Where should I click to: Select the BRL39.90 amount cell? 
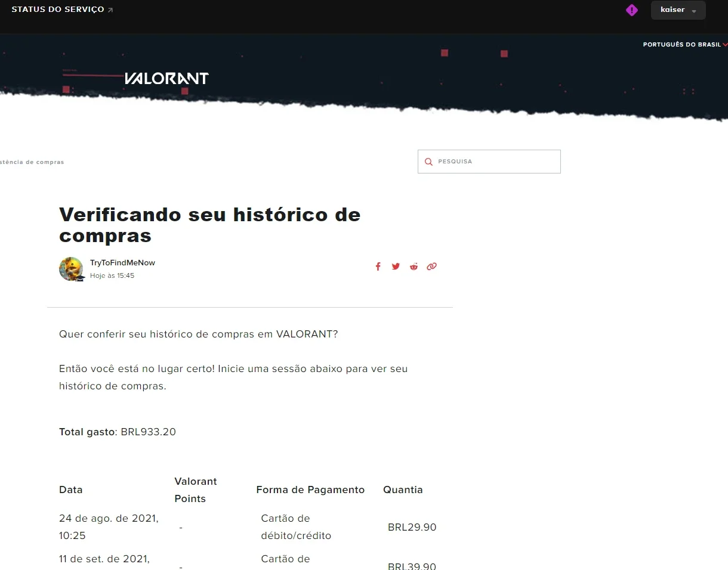point(412,566)
